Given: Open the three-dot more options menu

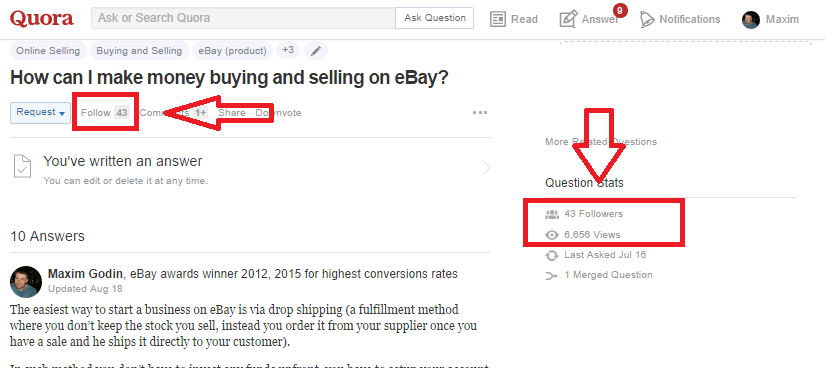Looking at the screenshot, I should click(x=480, y=112).
